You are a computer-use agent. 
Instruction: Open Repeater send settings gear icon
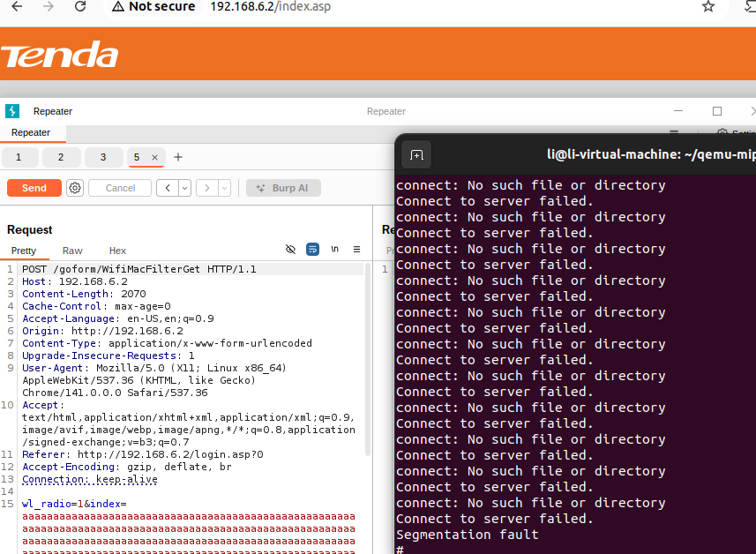tap(75, 188)
